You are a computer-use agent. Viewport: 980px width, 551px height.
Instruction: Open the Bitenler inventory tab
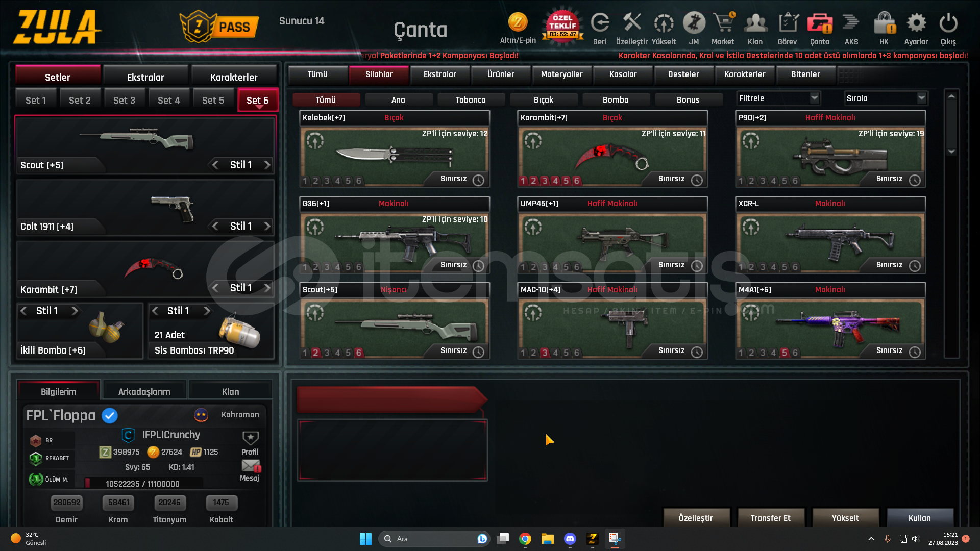pyautogui.click(x=805, y=74)
